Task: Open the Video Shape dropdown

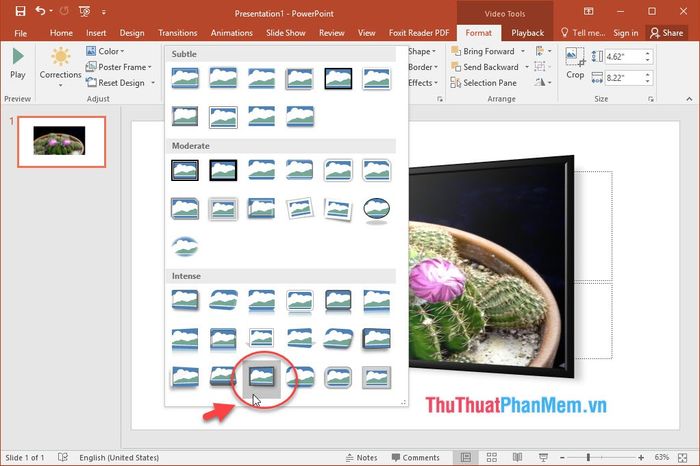Action: 422,51
